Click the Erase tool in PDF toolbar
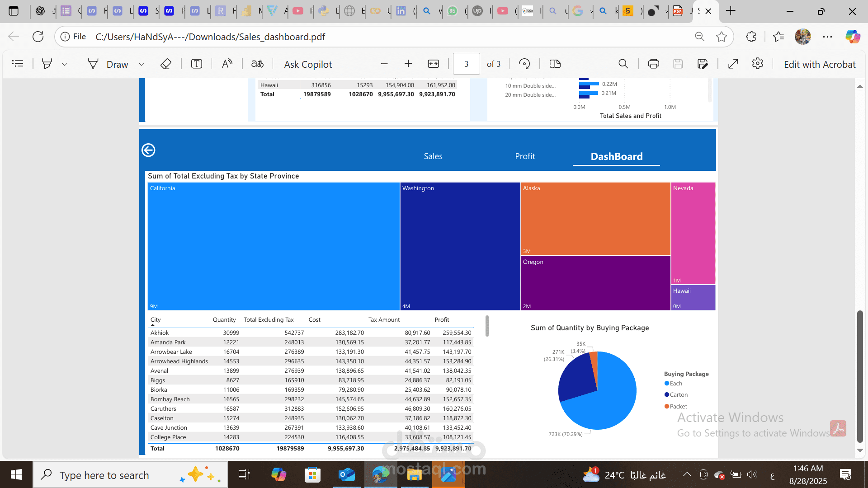This screenshot has width=868, height=488. tap(166, 64)
